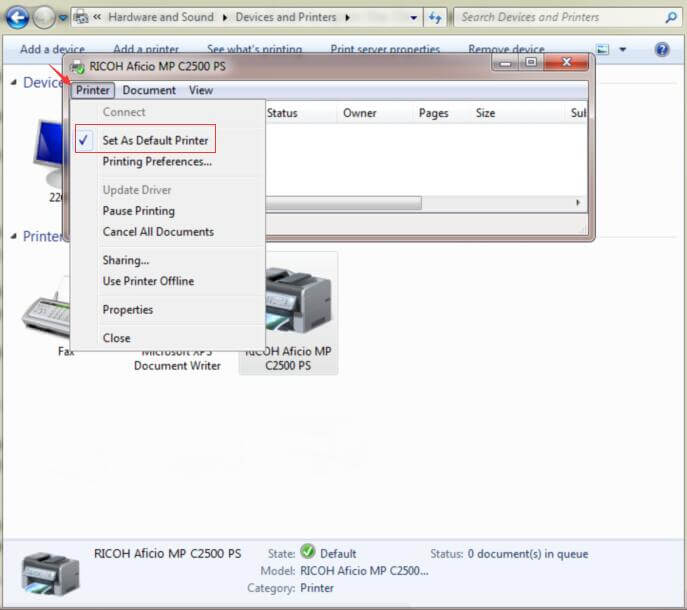This screenshot has width=687, height=610.
Task: Select the computer monitor device icon
Action: click(49, 152)
